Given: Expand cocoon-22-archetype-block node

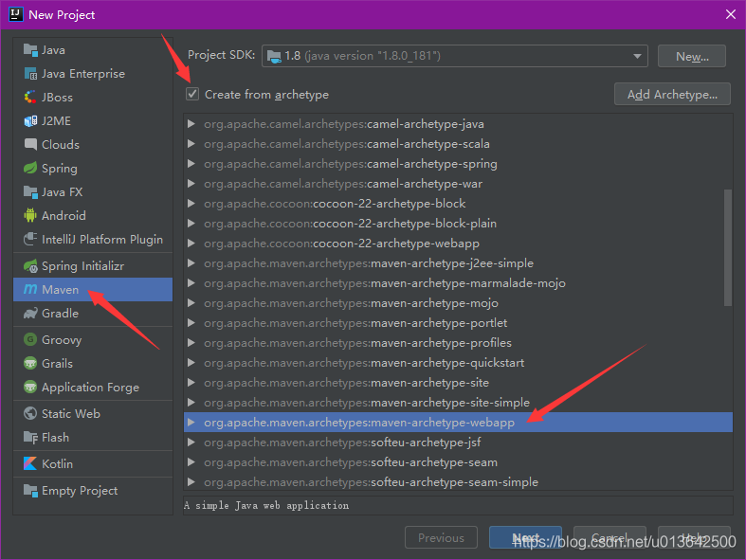Looking at the screenshot, I should coord(191,204).
